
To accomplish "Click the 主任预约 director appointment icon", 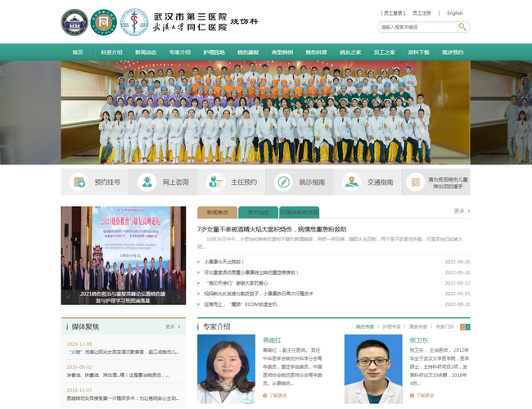I will pyautogui.click(x=216, y=182).
